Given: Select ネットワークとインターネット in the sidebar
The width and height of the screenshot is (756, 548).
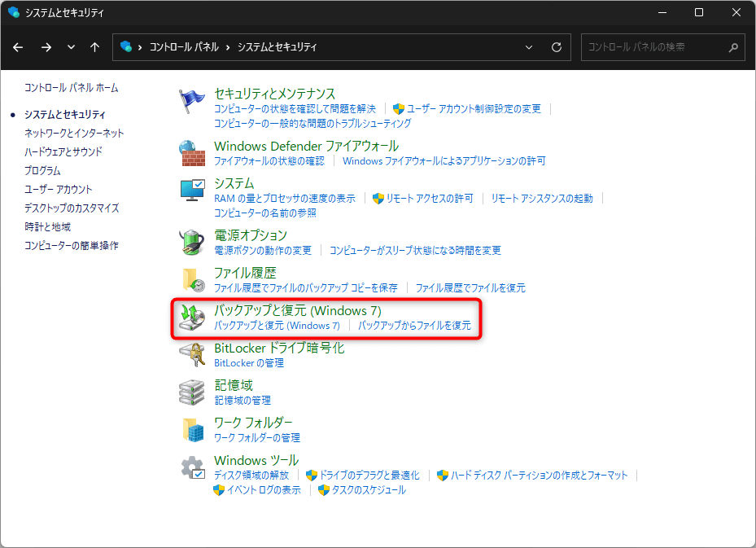Looking at the screenshot, I should point(74,133).
